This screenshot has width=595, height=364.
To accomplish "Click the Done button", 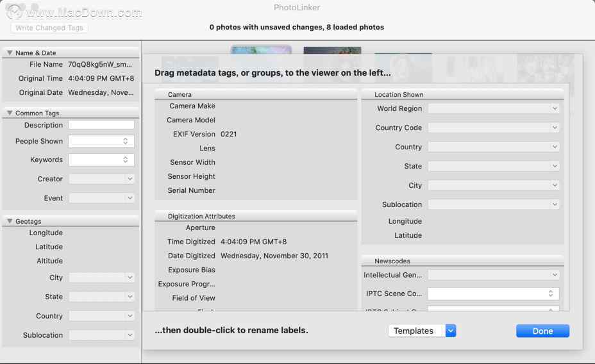I will [x=542, y=331].
